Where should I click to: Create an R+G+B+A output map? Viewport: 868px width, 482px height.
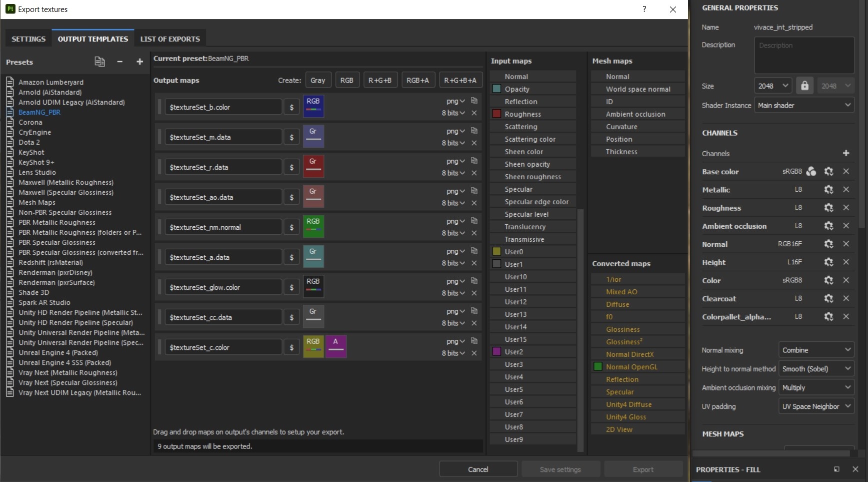[x=460, y=80]
